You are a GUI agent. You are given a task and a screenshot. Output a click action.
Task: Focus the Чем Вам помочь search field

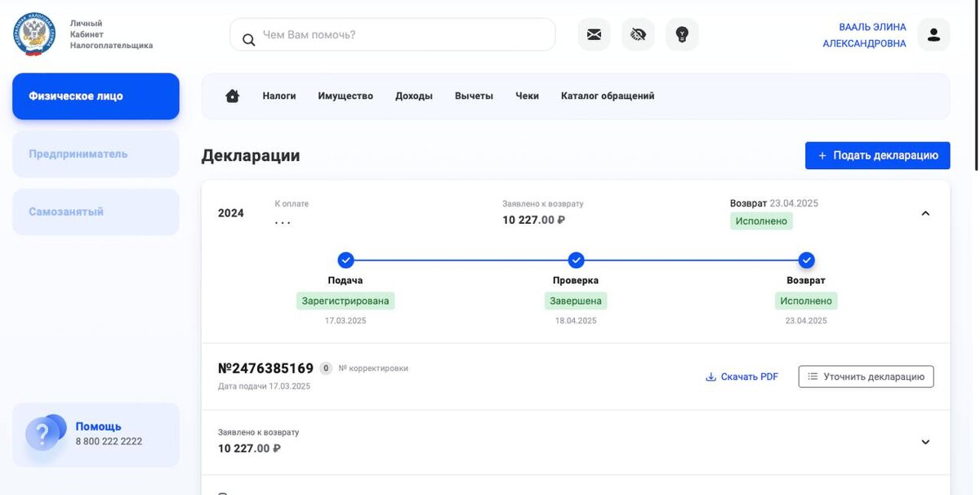[393, 35]
